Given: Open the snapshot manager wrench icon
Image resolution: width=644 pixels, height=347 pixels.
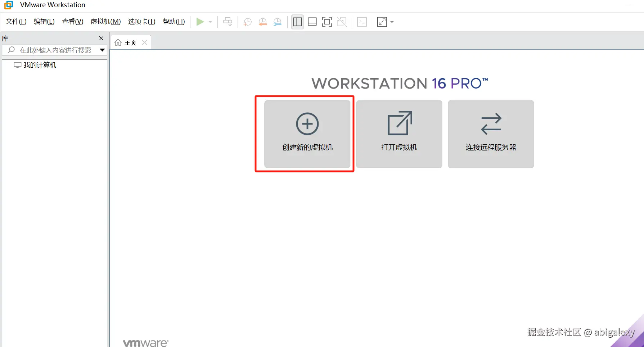Looking at the screenshot, I should point(277,22).
